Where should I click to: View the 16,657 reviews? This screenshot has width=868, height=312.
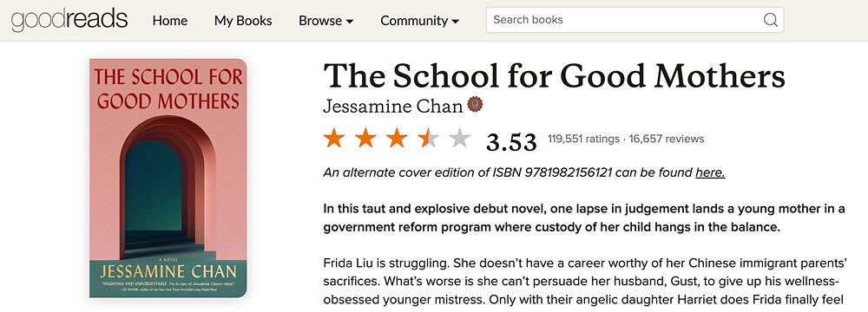tap(667, 139)
